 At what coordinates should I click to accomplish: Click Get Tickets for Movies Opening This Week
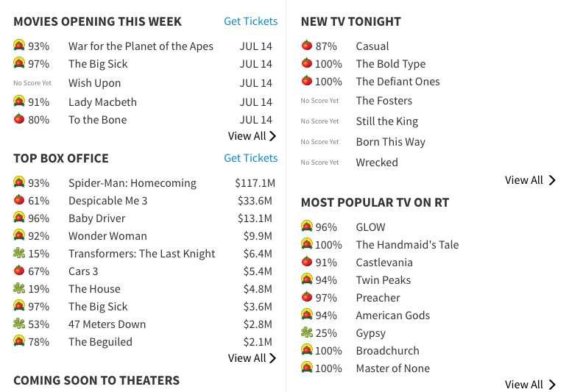pos(250,21)
